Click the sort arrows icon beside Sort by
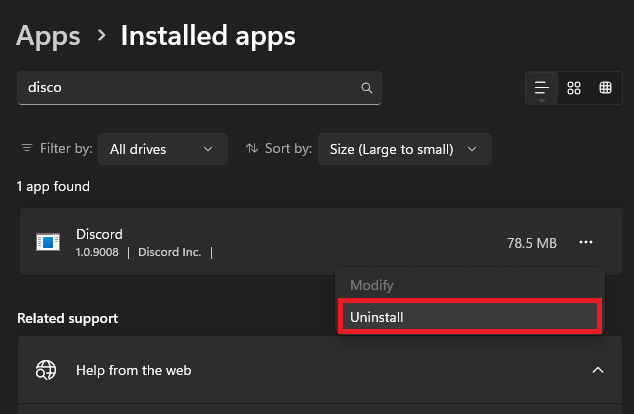This screenshot has height=414, width=634. point(251,149)
